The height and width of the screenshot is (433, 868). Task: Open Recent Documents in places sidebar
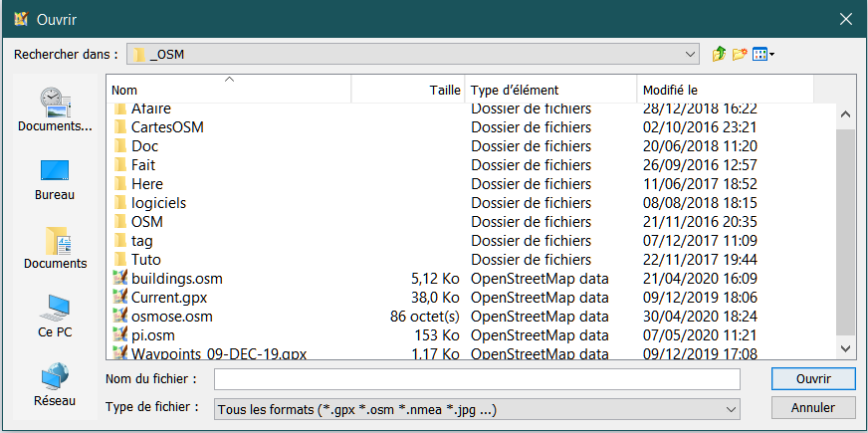pyautogui.click(x=55, y=109)
